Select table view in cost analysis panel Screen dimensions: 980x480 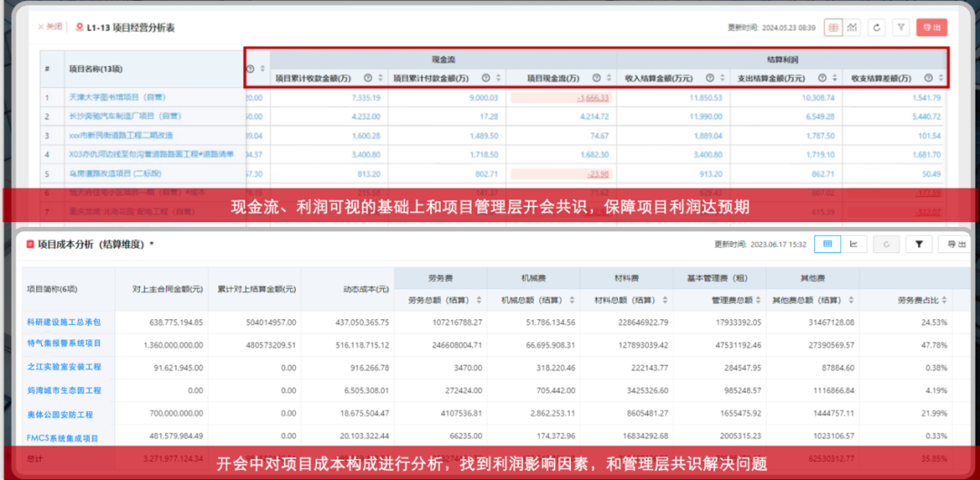pyautogui.click(x=828, y=244)
